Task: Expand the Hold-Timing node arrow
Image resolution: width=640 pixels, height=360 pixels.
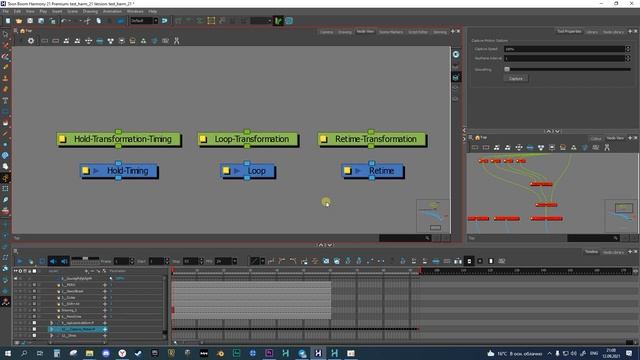Action: coord(96,171)
